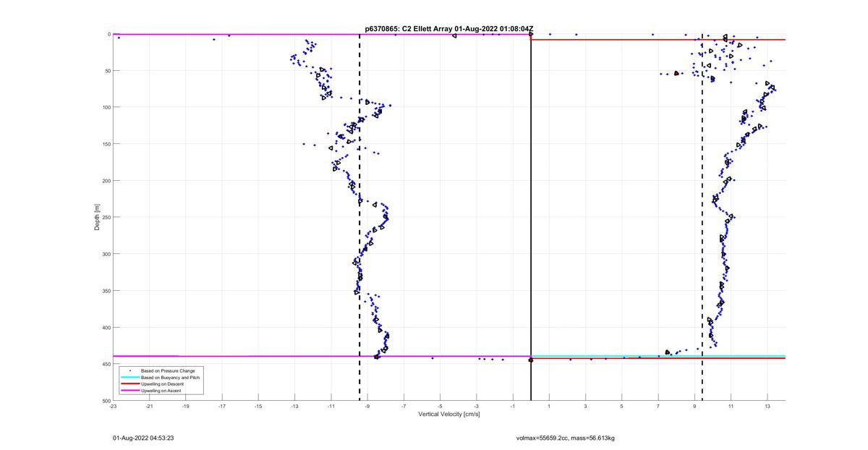Screen dimensions: 868x450
Task: Click the negative x-axis tick label -9
Action: (367, 407)
